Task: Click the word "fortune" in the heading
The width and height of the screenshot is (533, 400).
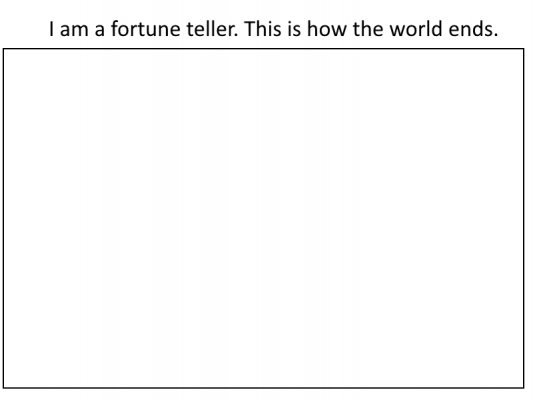Action: tap(146, 29)
